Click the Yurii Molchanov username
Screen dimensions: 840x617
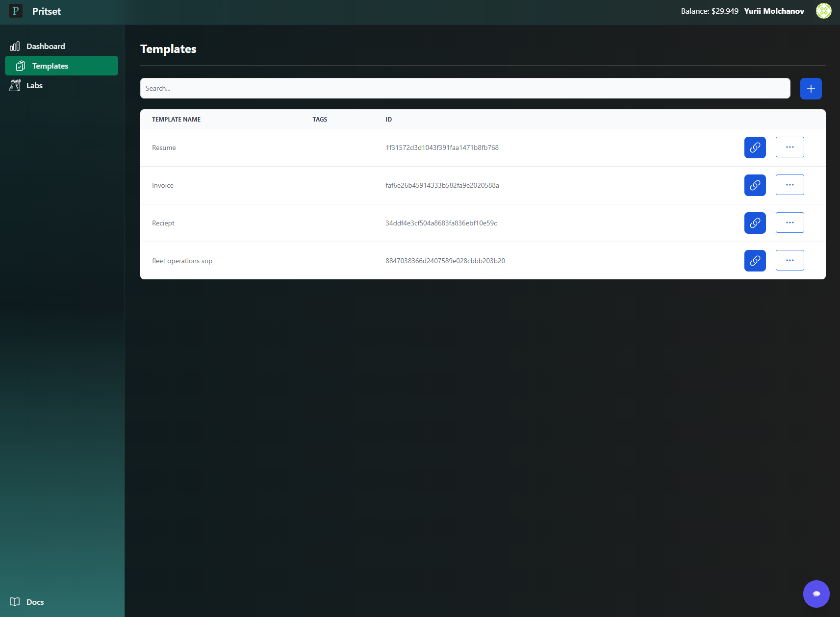pos(774,11)
